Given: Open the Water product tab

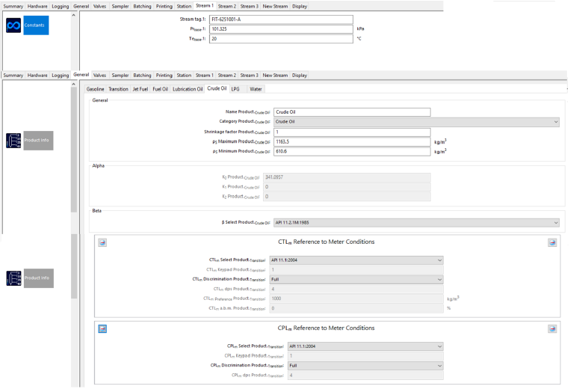Looking at the screenshot, I should [256, 89].
